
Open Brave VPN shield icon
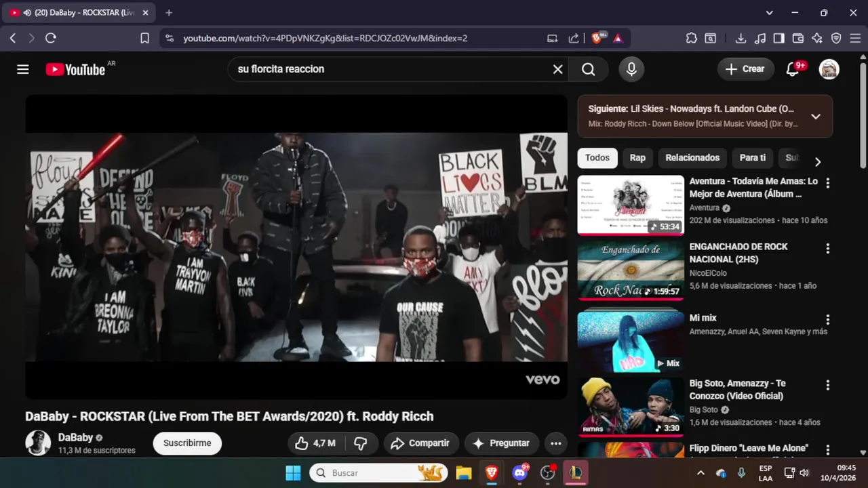pyautogui.click(x=836, y=38)
